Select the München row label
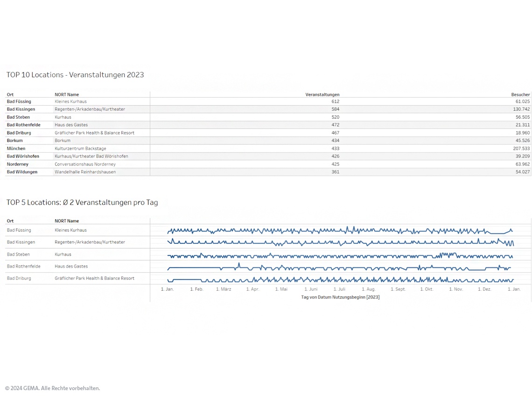The image size is (532, 399). tap(16, 149)
